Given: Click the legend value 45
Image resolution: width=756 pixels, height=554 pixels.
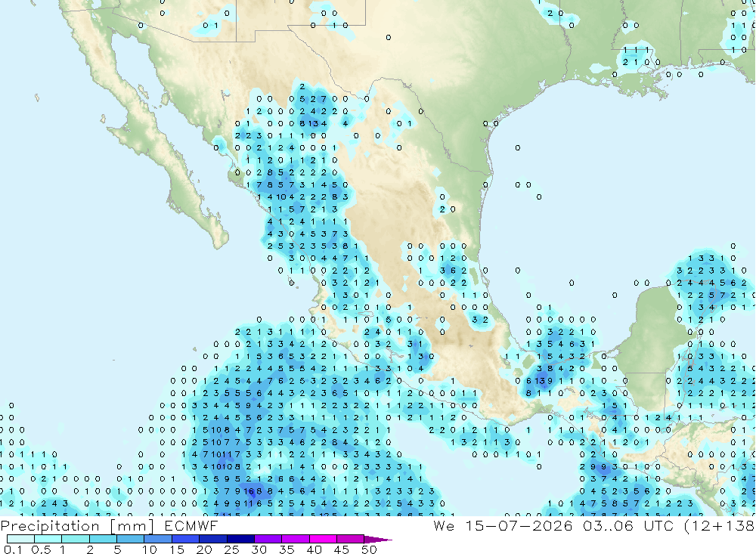Looking at the screenshot, I should [342, 549].
